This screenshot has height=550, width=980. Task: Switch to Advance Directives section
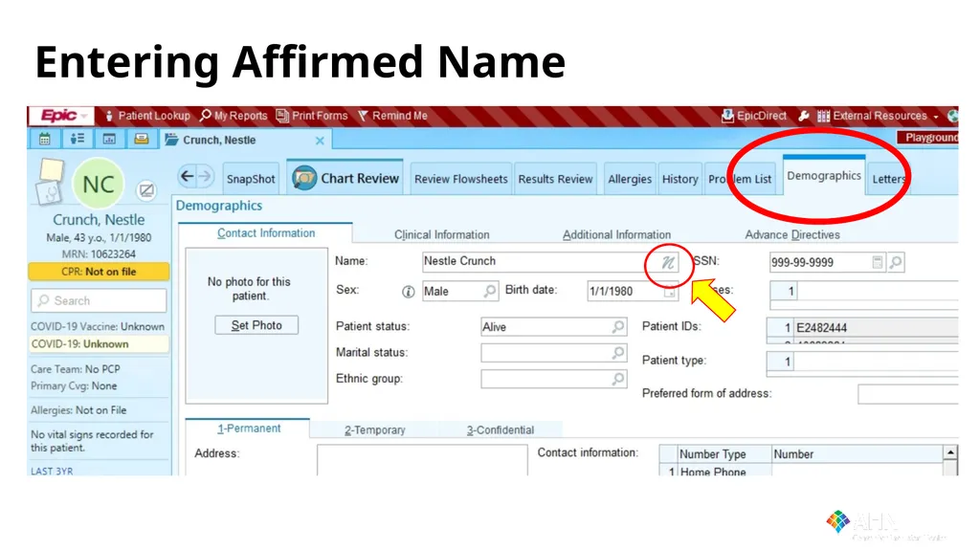[792, 234]
